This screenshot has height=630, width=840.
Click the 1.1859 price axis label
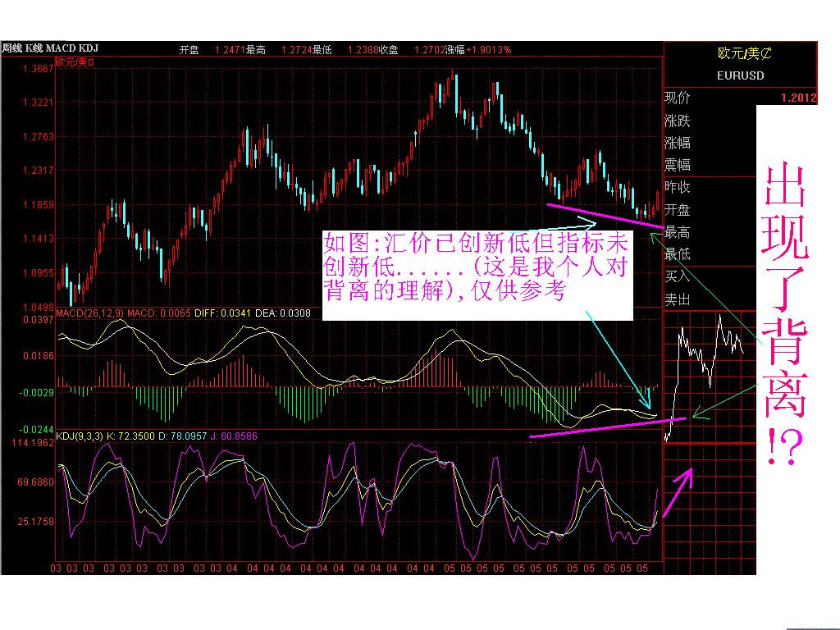pos(38,204)
